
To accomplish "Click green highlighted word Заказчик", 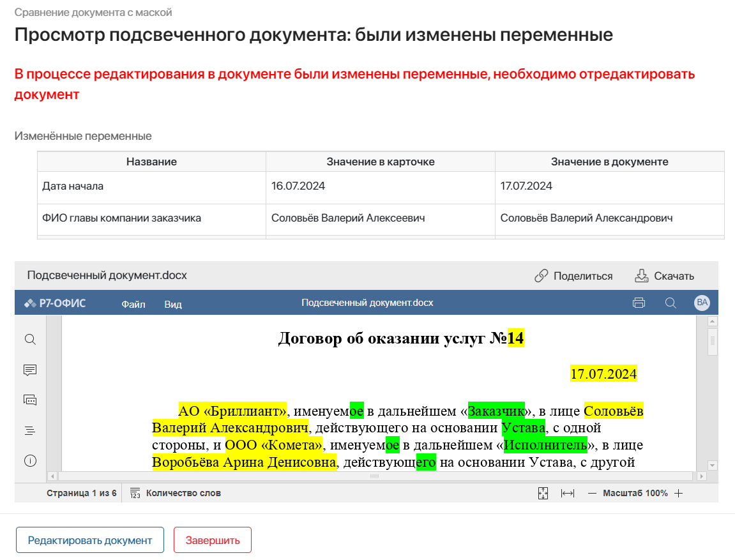I will pos(496,411).
